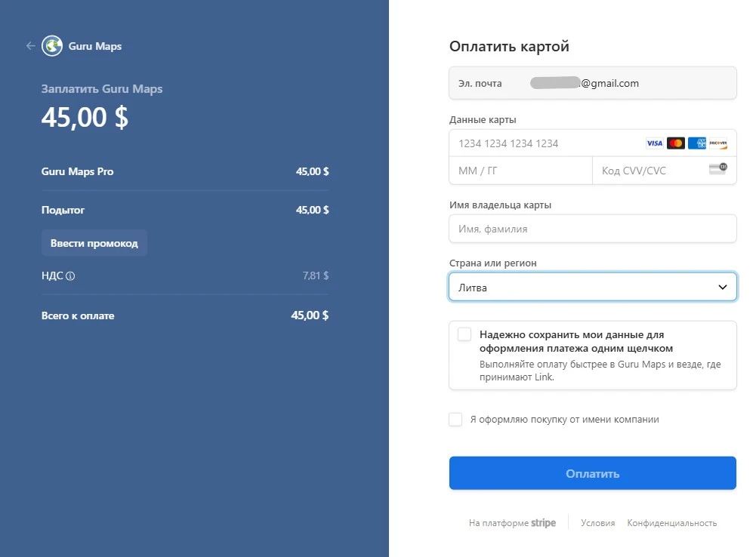Submit payment with the Оплатить button

tap(593, 473)
